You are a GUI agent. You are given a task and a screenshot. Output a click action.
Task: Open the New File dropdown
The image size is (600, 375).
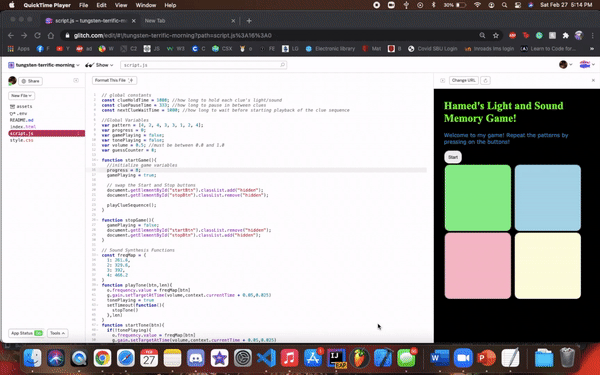tap(21, 96)
